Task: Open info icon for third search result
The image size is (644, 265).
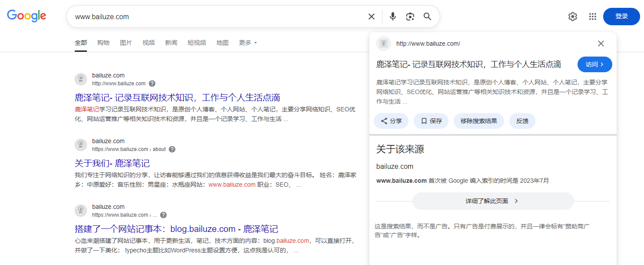Action: pyautogui.click(x=163, y=215)
